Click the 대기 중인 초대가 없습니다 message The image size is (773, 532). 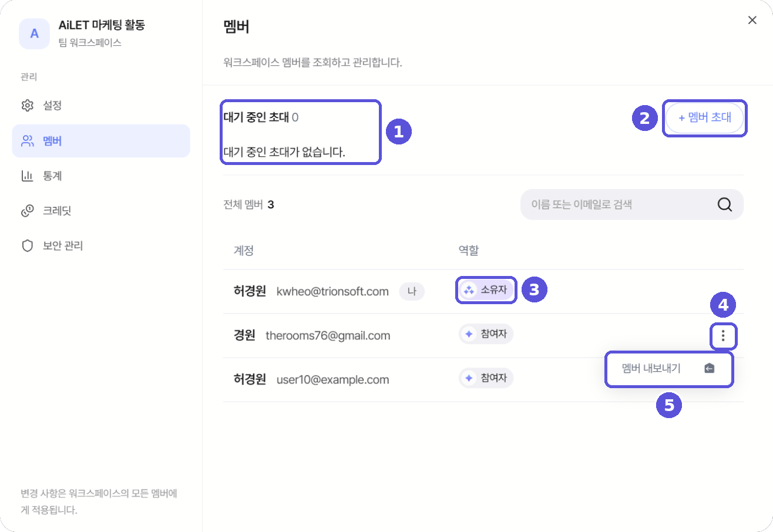pos(284,152)
